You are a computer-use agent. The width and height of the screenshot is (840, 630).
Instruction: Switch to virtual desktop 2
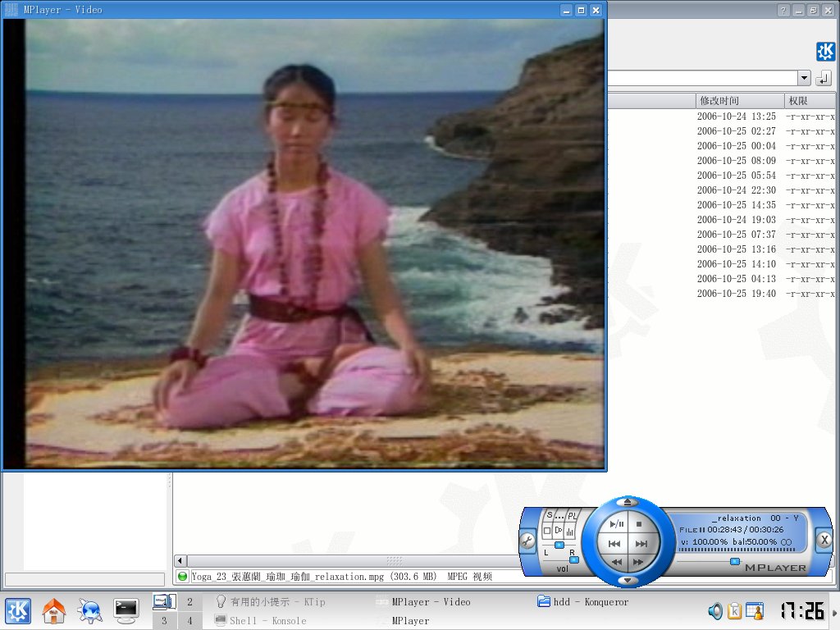point(189,601)
